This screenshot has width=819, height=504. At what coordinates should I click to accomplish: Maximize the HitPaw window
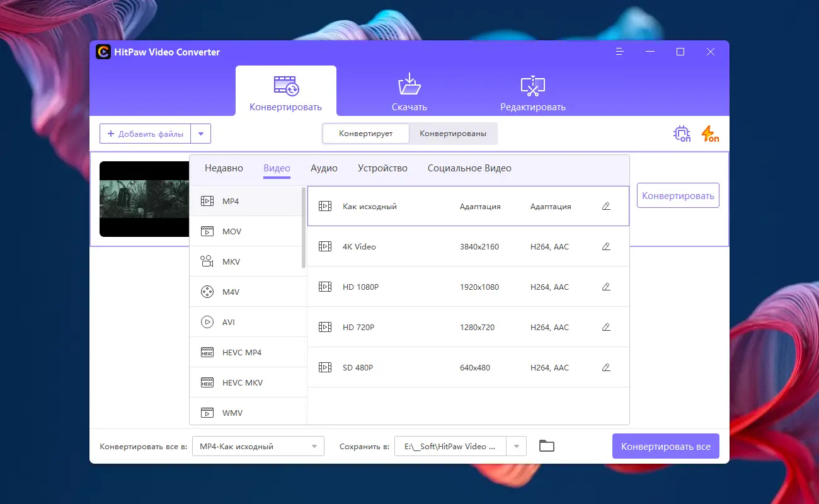[x=680, y=52]
